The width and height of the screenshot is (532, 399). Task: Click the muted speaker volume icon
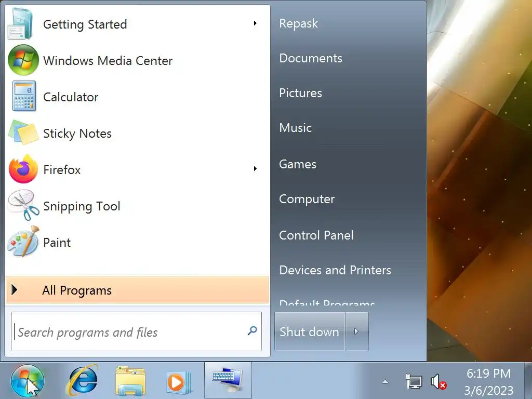[x=438, y=382]
